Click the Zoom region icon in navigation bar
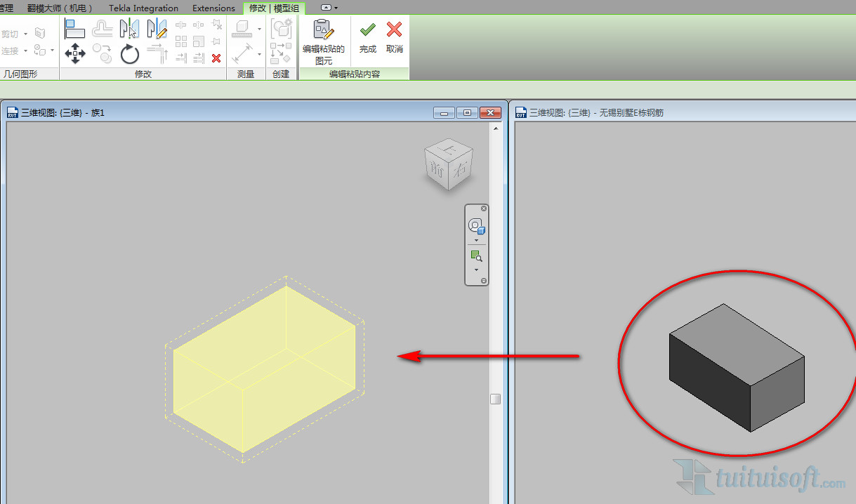This screenshot has width=856, height=504. click(477, 256)
